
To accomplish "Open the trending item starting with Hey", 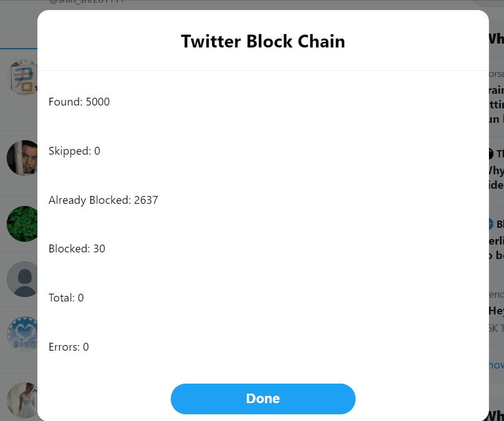I will (x=496, y=310).
